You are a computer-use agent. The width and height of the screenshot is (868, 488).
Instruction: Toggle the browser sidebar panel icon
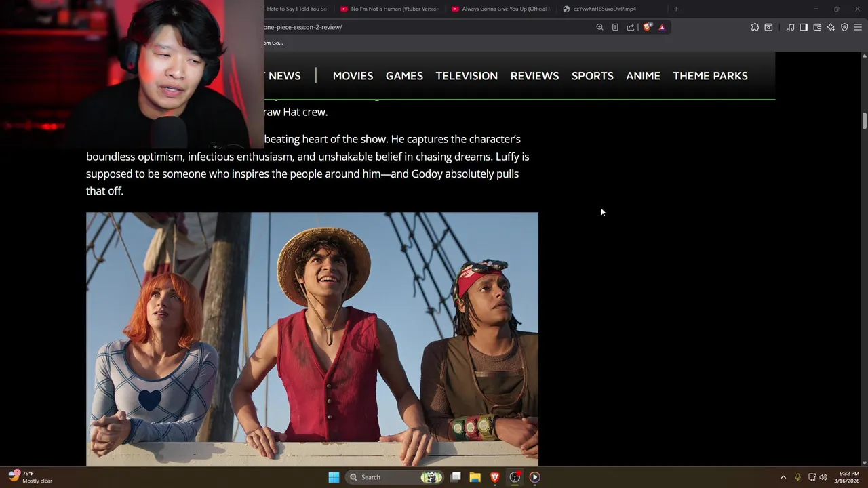point(804,27)
